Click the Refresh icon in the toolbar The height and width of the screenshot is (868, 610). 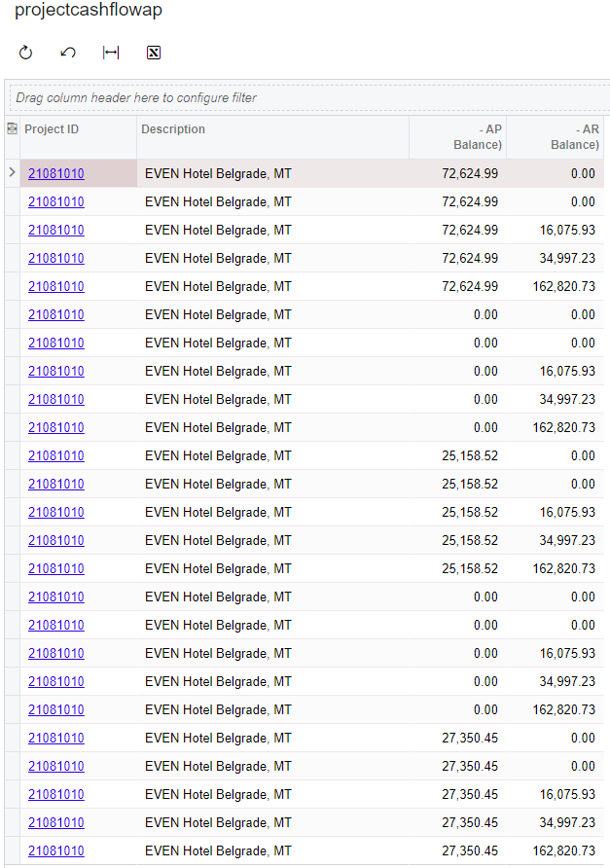pyautogui.click(x=26, y=53)
